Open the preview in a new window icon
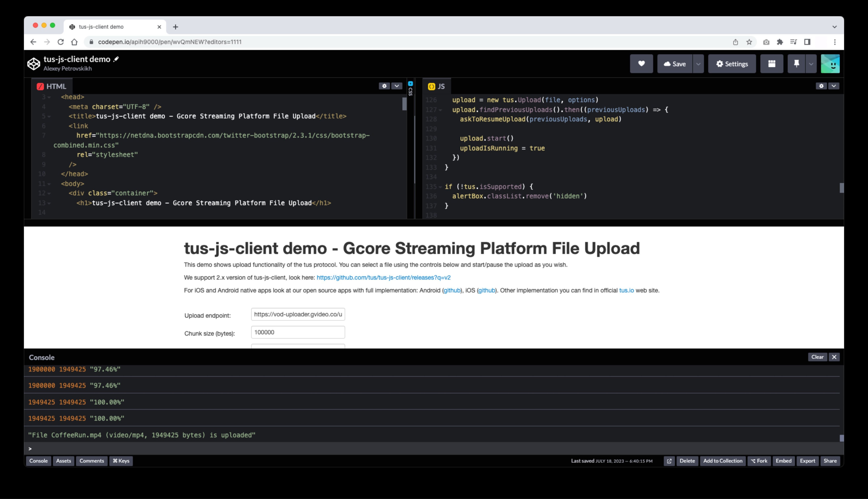The width and height of the screenshot is (868, 499). pos(669,461)
